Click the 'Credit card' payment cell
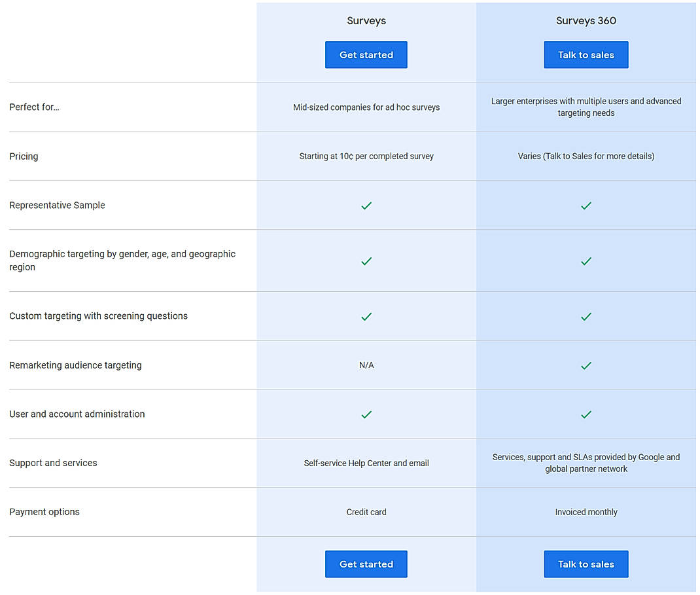The image size is (700, 595). coord(366,513)
